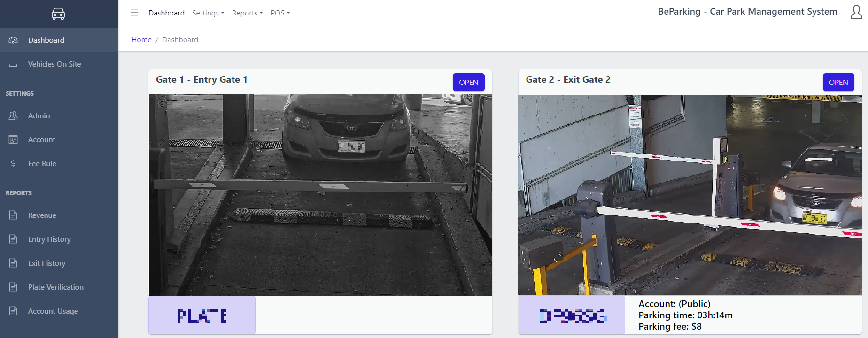The image size is (868, 338).
Task: Click the Plate Verification document icon
Action: (13, 287)
